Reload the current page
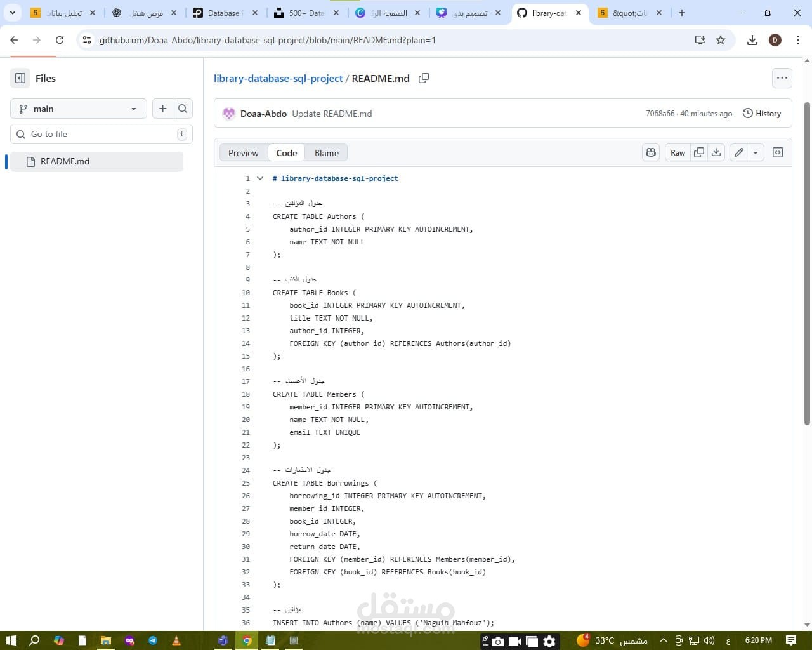The width and height of the screenshot is (812, 650). (60, 40)
